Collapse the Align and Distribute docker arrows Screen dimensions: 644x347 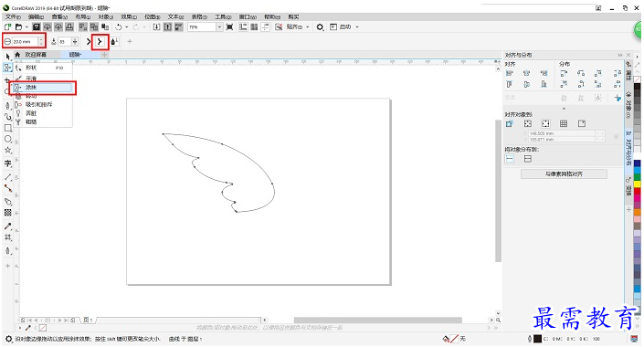pos(620,55)
